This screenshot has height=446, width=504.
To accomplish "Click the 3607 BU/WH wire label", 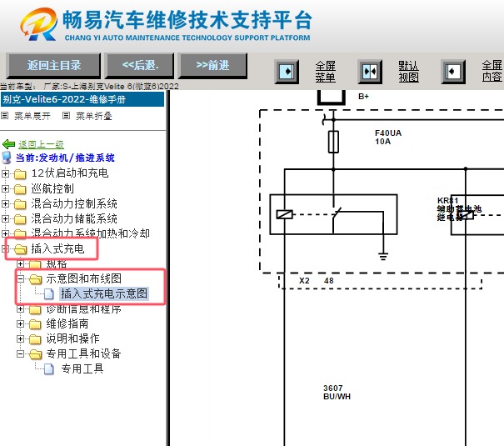I will pos(337,393).
